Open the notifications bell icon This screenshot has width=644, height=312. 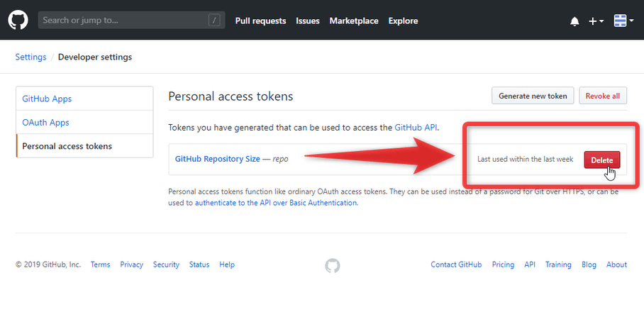pos(574,21)
